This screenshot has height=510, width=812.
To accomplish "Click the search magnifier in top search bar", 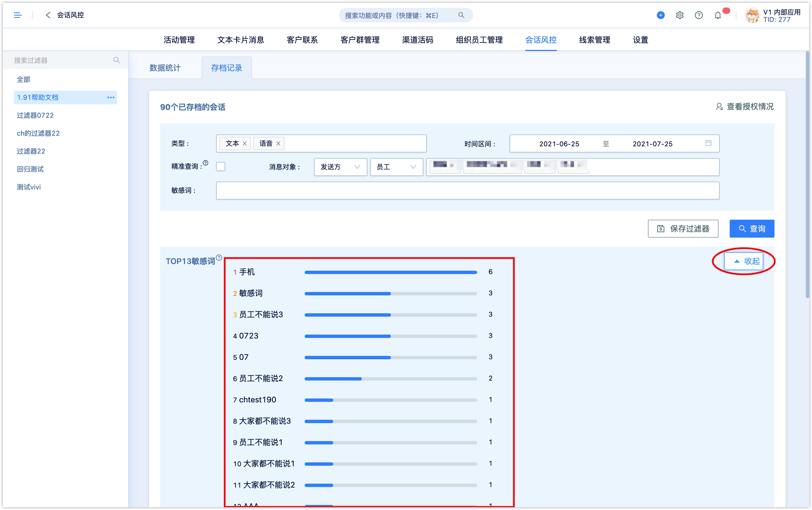I will click(x=461, y=15).
